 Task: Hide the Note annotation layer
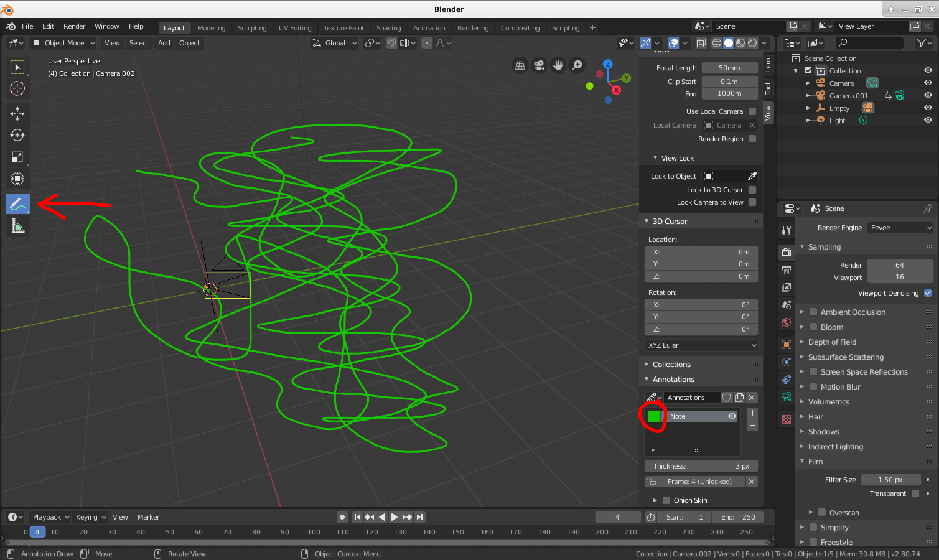732,416
